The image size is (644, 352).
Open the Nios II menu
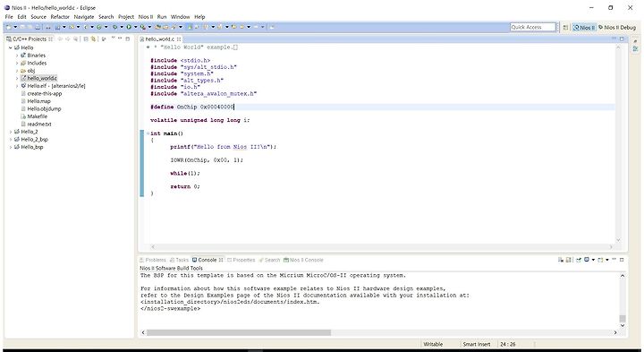pos(146,17)
